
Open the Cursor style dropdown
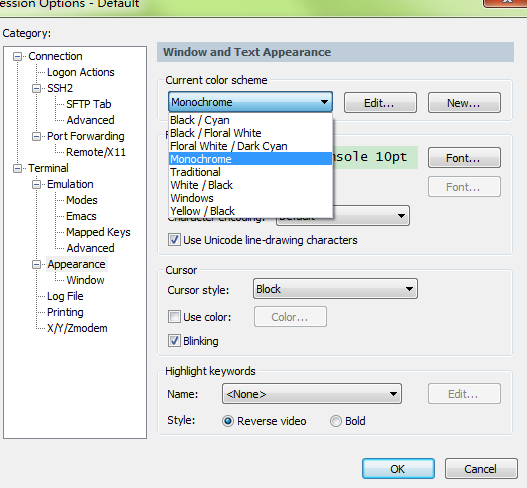pos(335,289)
